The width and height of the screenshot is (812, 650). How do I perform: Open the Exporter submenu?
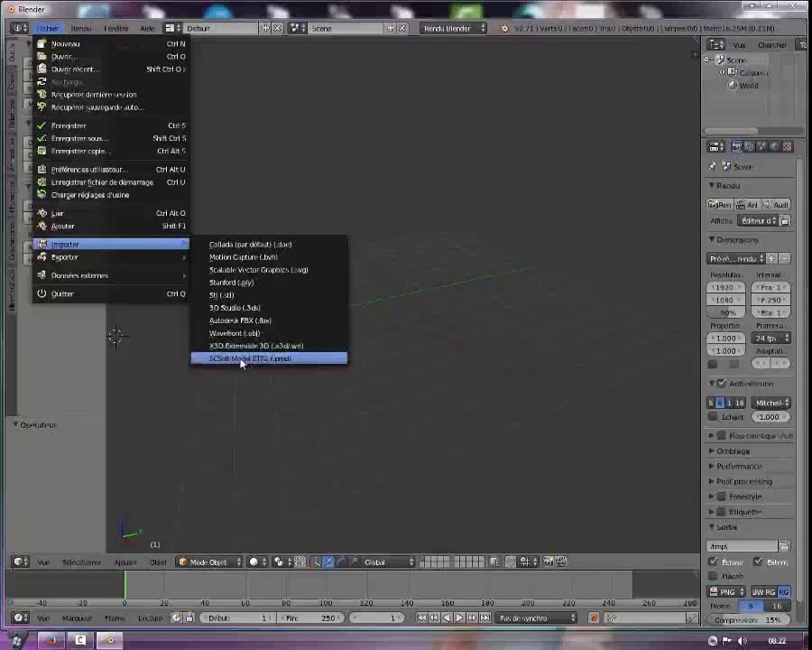pos(111,257)
